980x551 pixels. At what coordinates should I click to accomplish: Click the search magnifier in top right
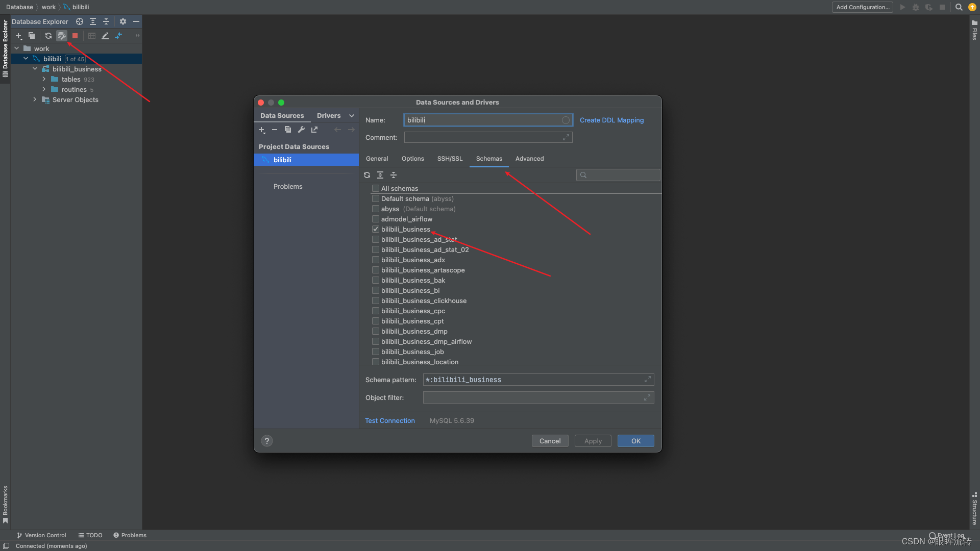pyautogui.click(x=959, y=7)
